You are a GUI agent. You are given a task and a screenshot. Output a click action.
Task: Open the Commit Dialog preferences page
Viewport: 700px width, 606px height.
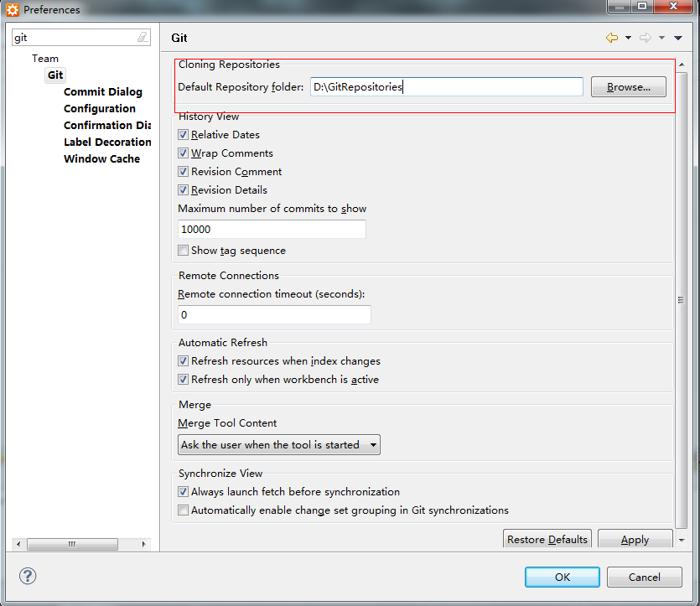coord(102,92)
